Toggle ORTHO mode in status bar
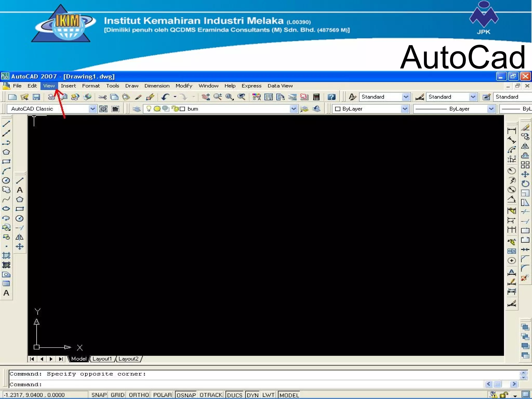This screenshot has width=532, height=399. 139,395
